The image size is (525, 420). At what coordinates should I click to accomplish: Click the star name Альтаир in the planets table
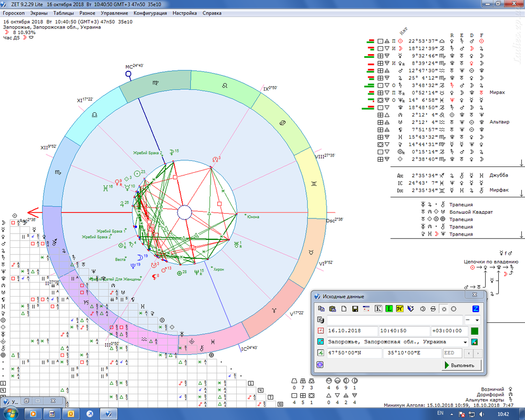(499, 122)
